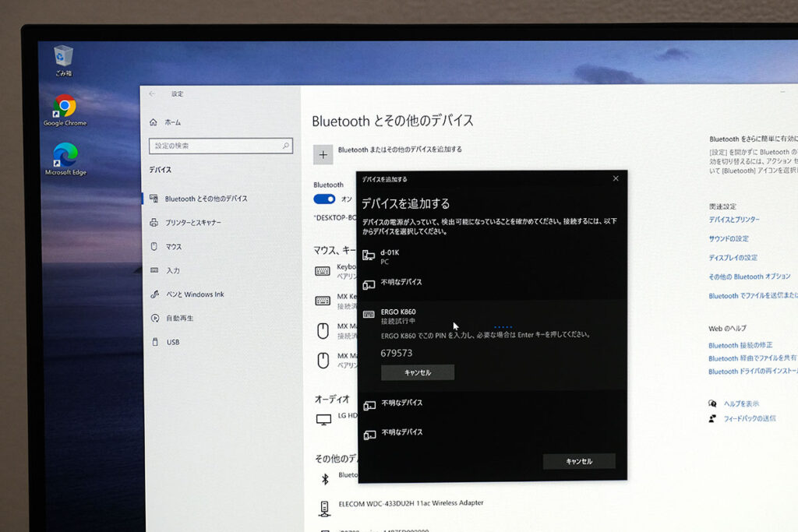Screen dimensions: 798x532
Task: Click the Bluetooth symbol icon under その他のデバイス
Action: pyautogui.click(x=325, y=479)
